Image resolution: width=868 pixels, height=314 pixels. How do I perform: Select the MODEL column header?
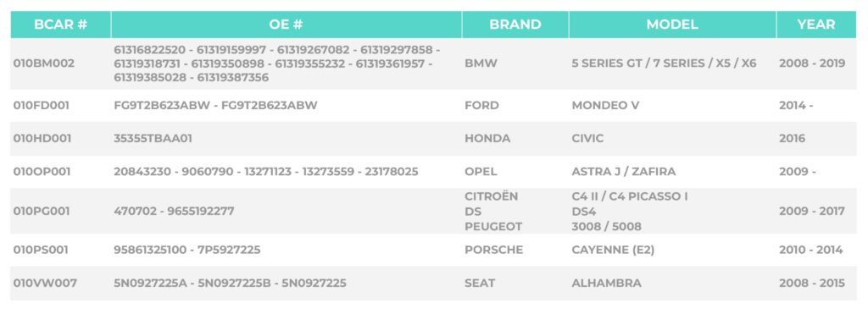point(672,25)
